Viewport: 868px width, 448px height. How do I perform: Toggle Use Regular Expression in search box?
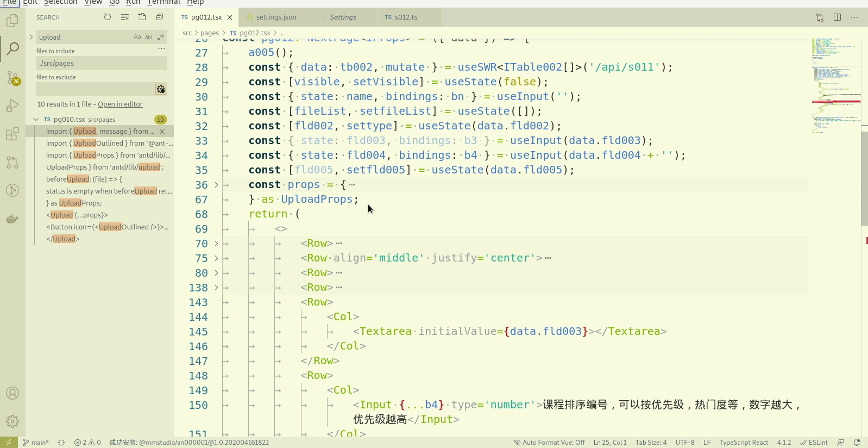[x=161, y=37]
